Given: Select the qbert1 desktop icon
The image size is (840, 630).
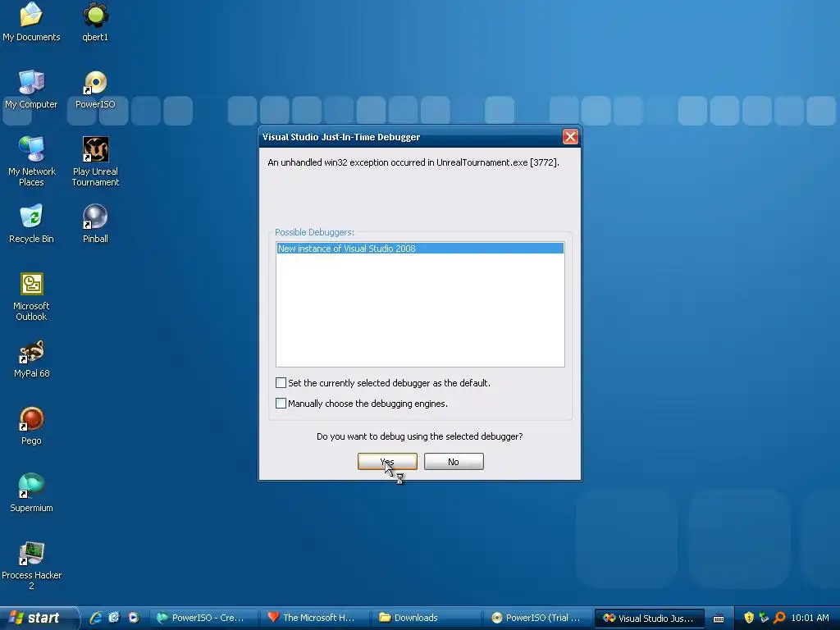Looking at the screenshot, I should [95, 21].
